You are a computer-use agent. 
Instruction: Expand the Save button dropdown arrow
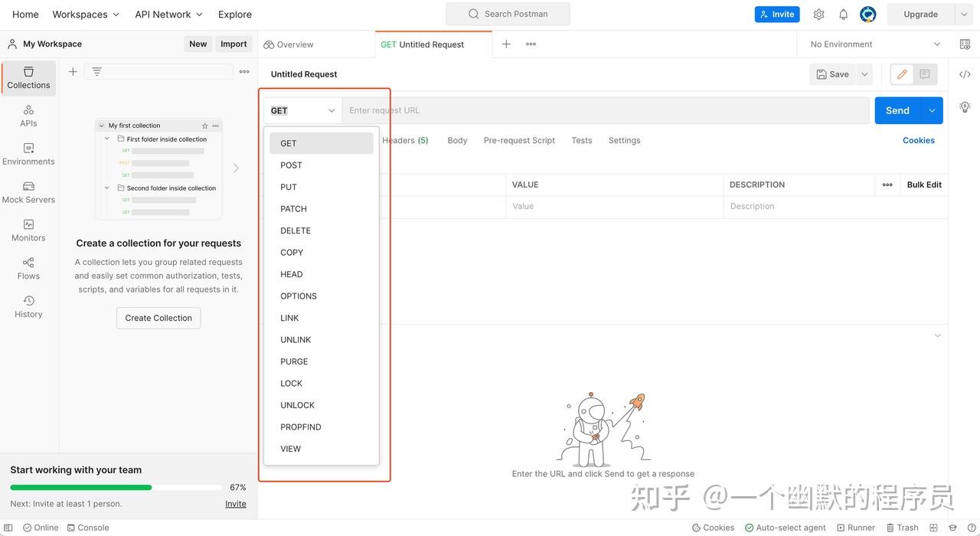coord(863,74)
